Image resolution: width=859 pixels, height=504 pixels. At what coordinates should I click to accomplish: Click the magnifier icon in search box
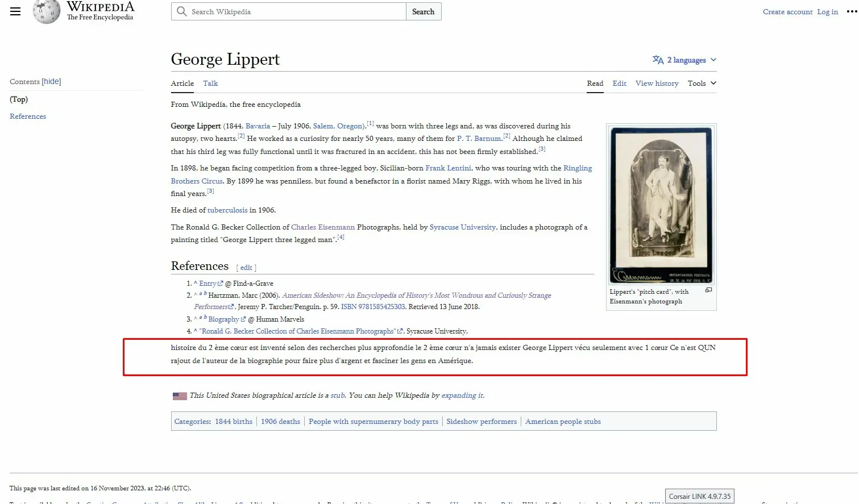[x=181, y=11]
